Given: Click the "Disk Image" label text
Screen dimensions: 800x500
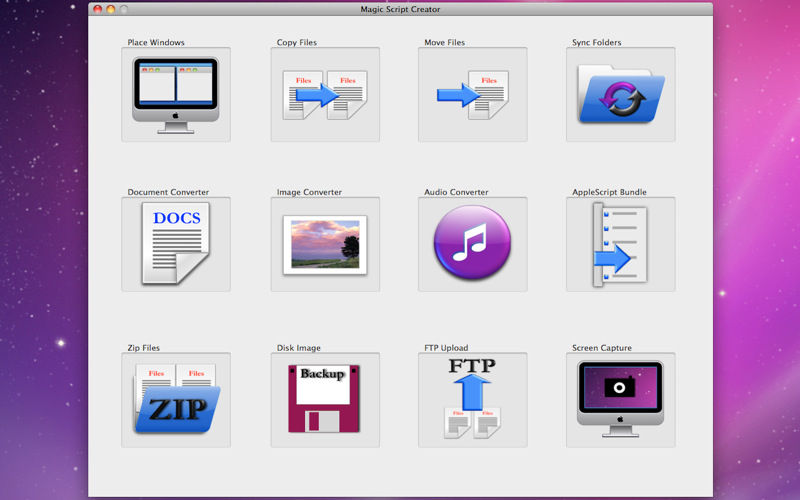Looking at the screenshot, I should tap(298, 347).
